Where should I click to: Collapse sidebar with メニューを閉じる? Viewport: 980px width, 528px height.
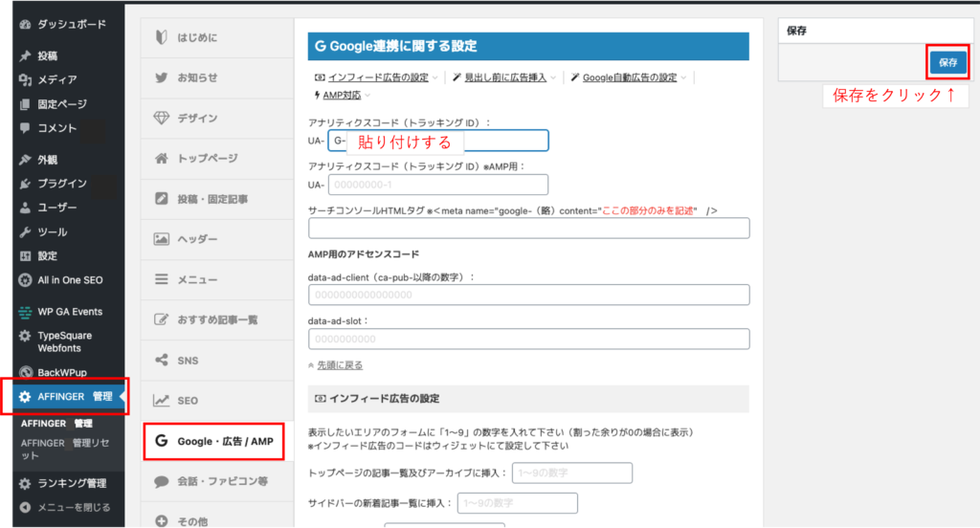click(x=74, y=507)
